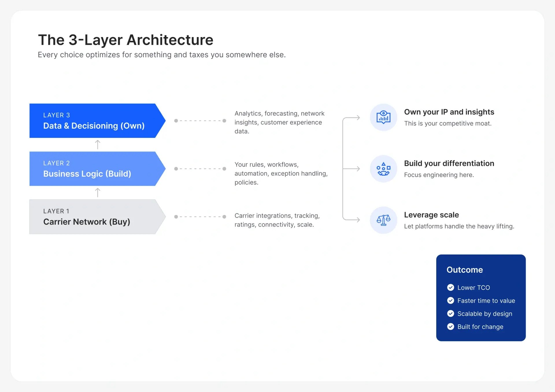Image resolution: width=555 pixels, height=392 pixels.
Task: Click the Outcome heading in the blue card
Action: click(465, 270)
